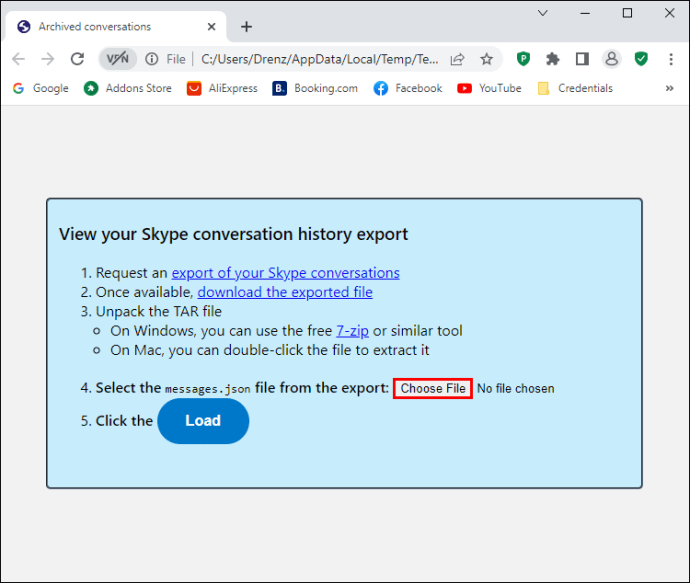Click the Choose File button
Image resolution: width=690 pixels, height=583 pixels.
433,389
